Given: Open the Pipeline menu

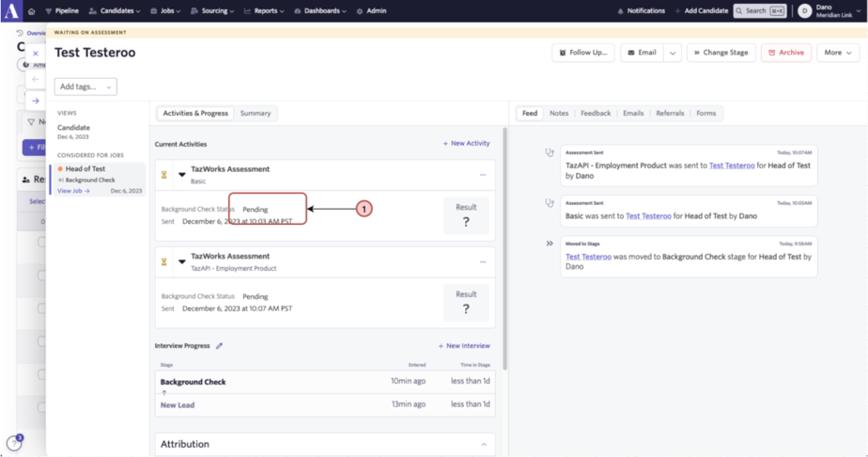Looking at the screenshot, I should click(62, 11).
